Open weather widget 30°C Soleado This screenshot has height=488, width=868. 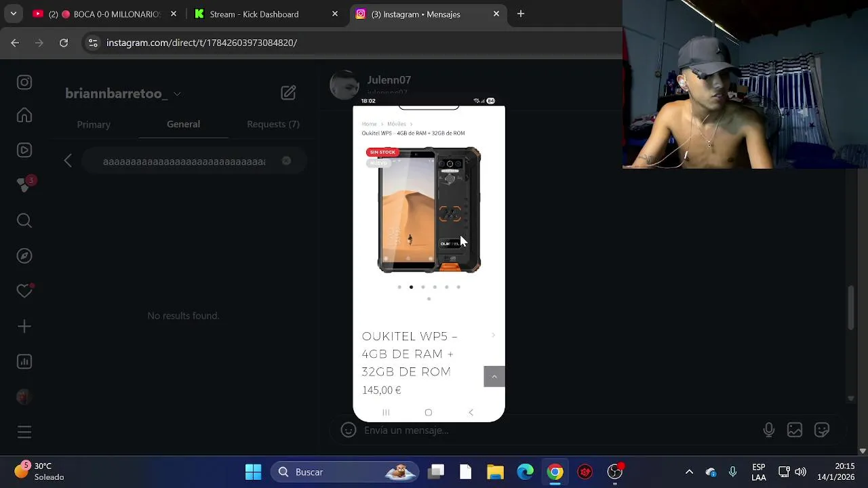41,472
